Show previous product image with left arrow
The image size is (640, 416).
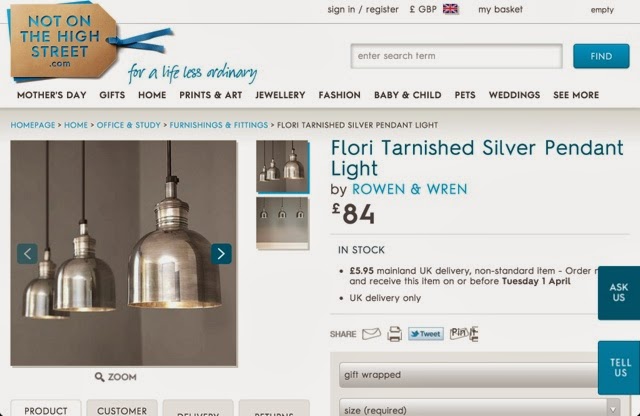tap(27, 254)
